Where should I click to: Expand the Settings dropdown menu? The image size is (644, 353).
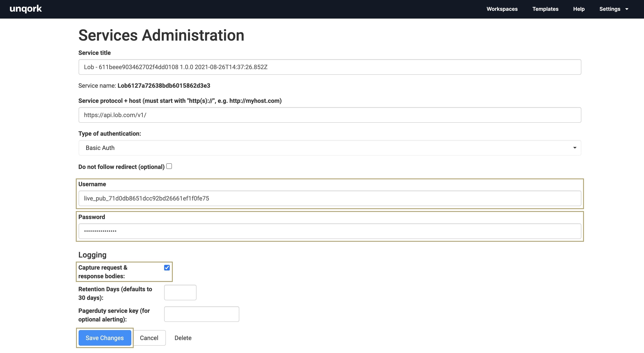pyautogui.click(x=614, y=9)
